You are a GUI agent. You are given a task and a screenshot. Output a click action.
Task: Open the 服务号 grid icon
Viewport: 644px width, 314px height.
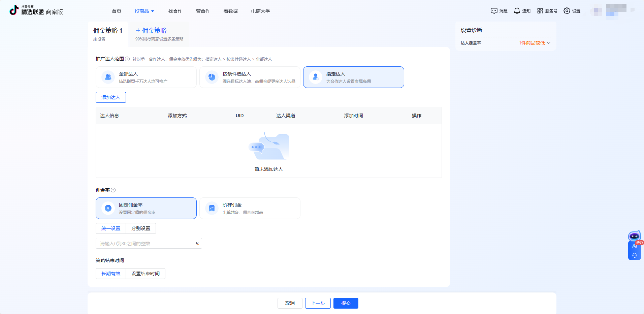pyautogui.click(x=540, y=11)
